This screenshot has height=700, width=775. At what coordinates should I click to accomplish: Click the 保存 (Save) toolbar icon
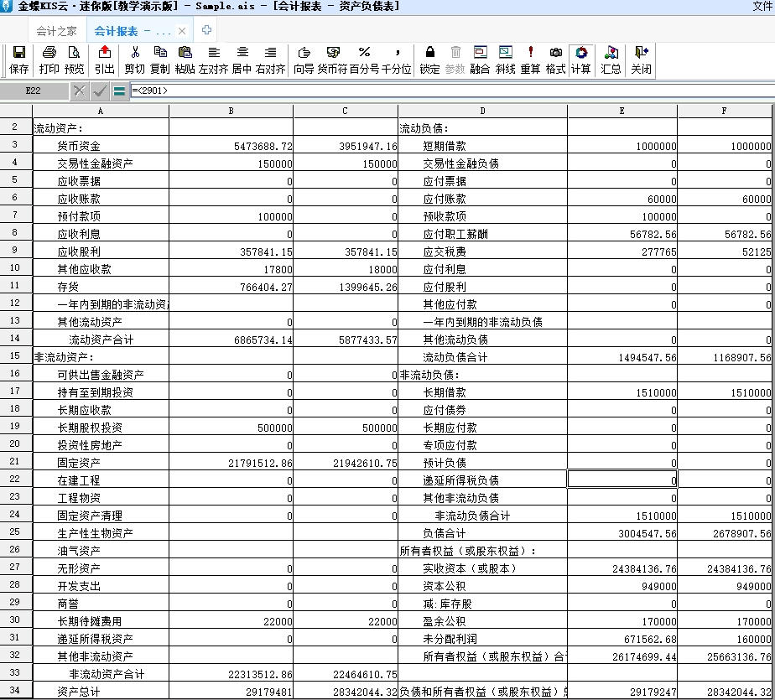(x=18, y=60)
